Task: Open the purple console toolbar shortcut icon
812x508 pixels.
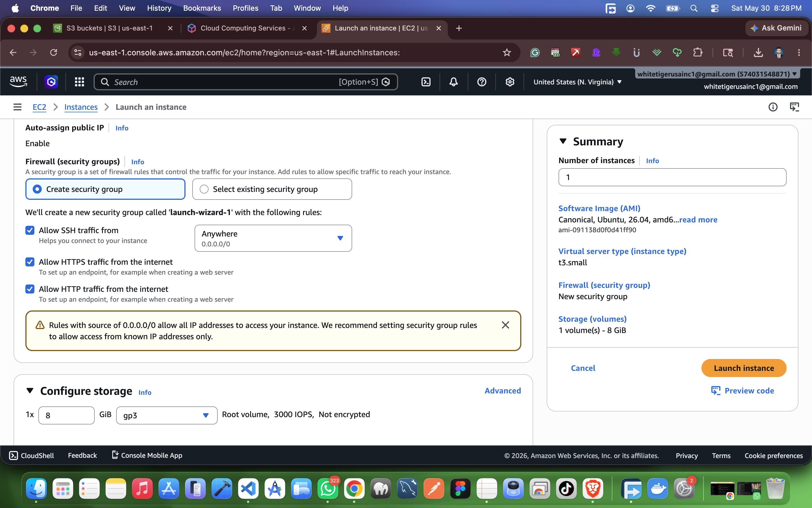Action: click(x=51, y=82)
